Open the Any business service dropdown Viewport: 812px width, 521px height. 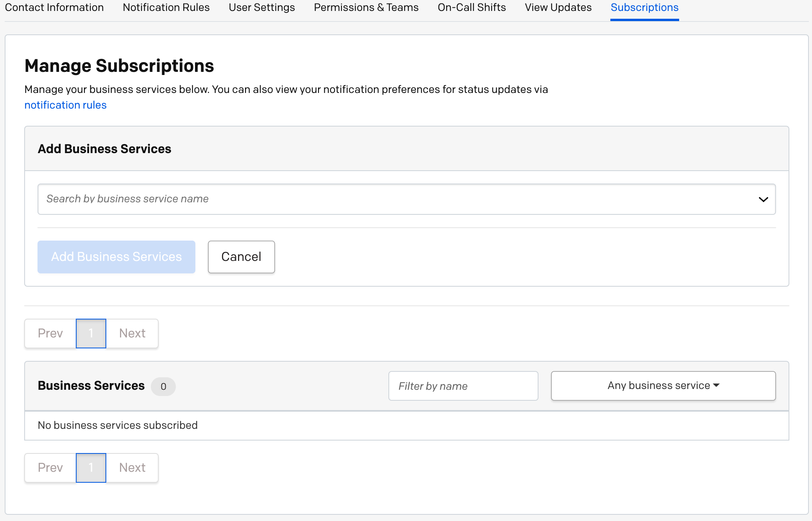click(x=663, y=386)
